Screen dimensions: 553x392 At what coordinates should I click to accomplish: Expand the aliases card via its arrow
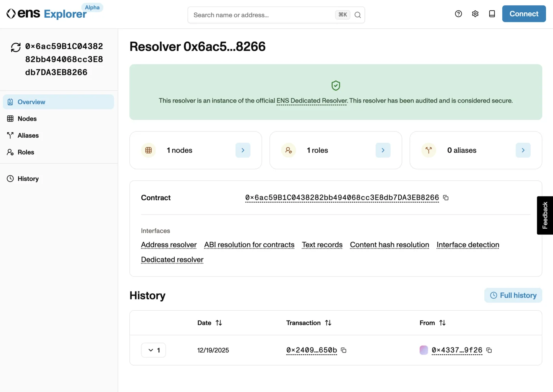[x=523, y=150]
